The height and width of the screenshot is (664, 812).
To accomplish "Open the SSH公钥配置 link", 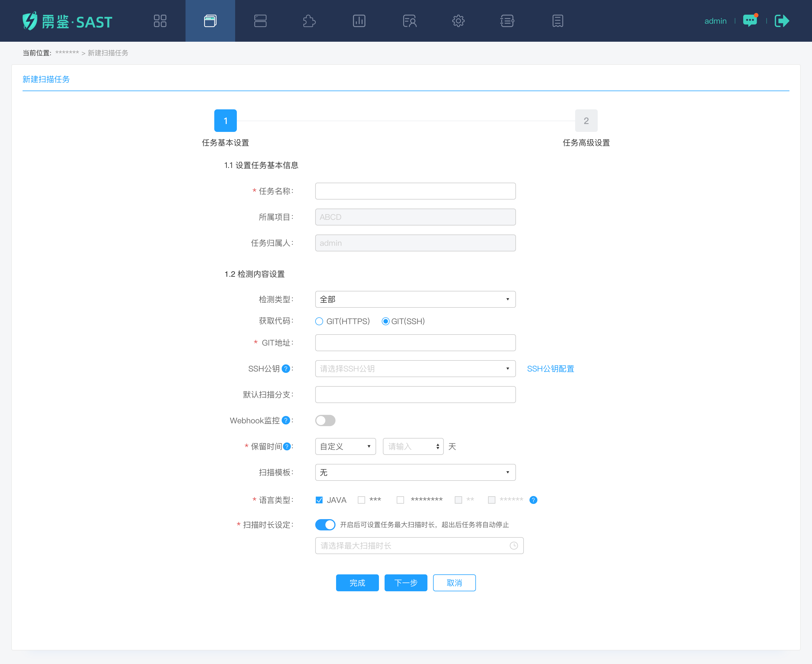I will (x=550, y=369).
